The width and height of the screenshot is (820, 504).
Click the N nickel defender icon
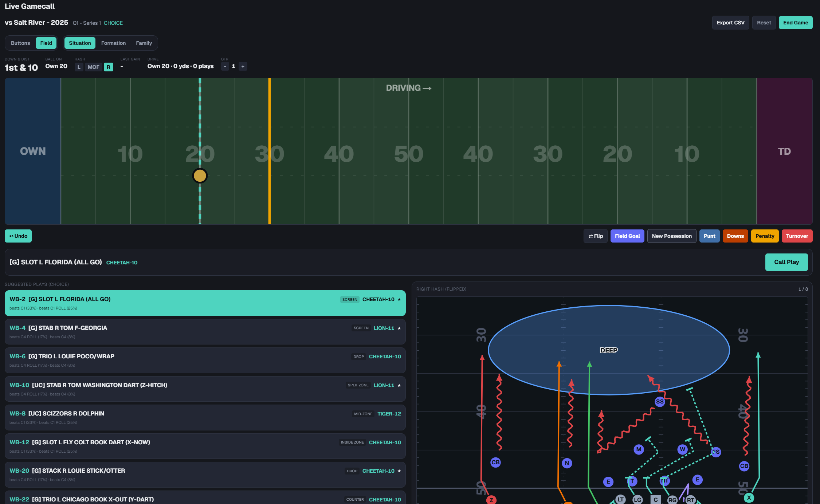(567, 463)
